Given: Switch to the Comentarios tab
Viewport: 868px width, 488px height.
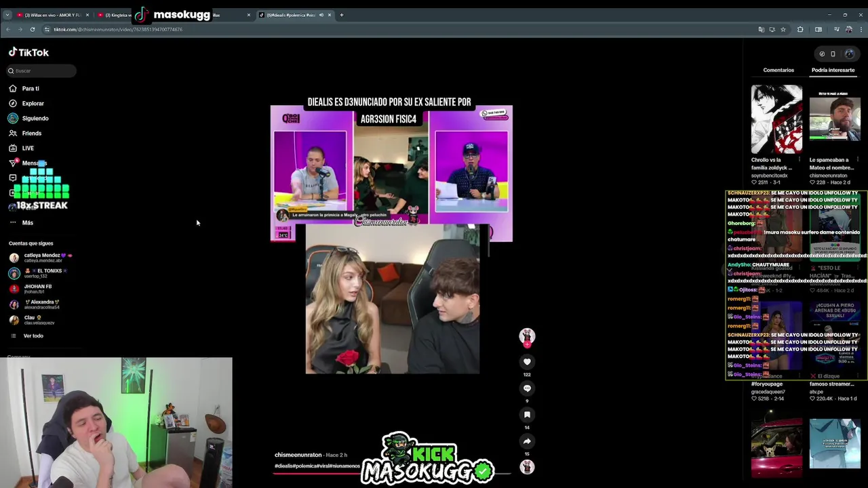Looking at the screenshot, I should coord(778,70).
